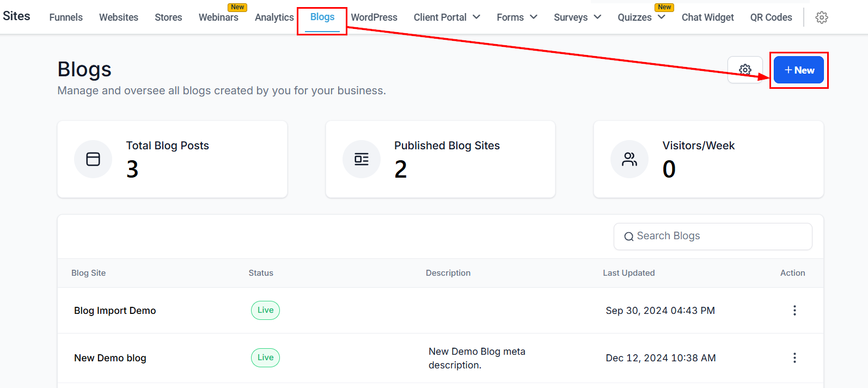Go to the Chat Widget tab
The width and height of the screenshot is (868, 388).
(x=707, y=17)
